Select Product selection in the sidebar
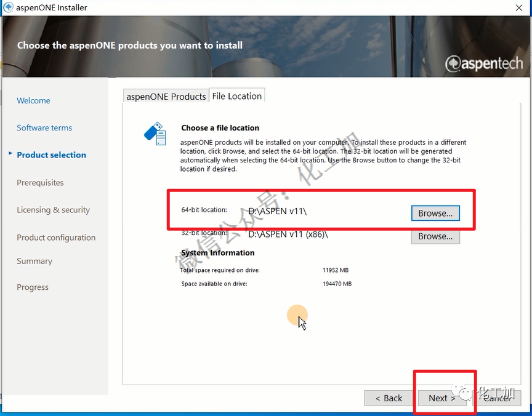Image resolution: width=532 pixels, height=416 pixels. [51, 154]
